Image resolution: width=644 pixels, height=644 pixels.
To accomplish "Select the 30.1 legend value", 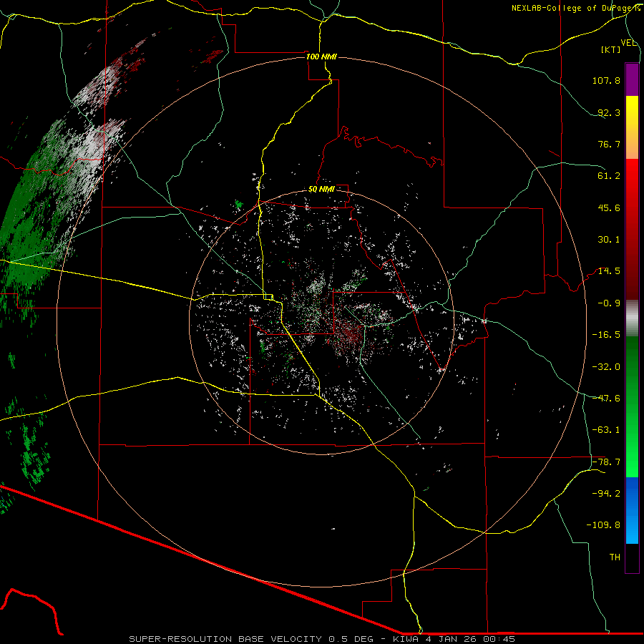I will pos(609,240).
